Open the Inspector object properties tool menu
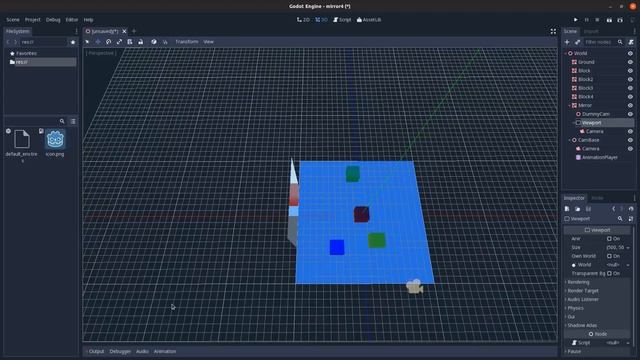The width and height of the screenshot is (640, 360). click(x=631, y=219)
